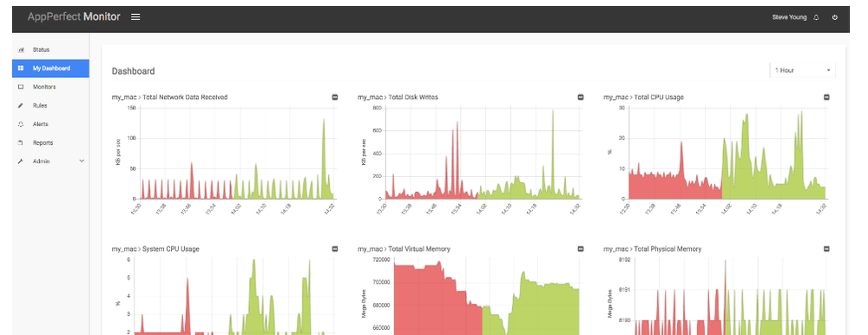Click the Total Physical Memory title
The width and height of the screenshot is (868, 335).
652,249
